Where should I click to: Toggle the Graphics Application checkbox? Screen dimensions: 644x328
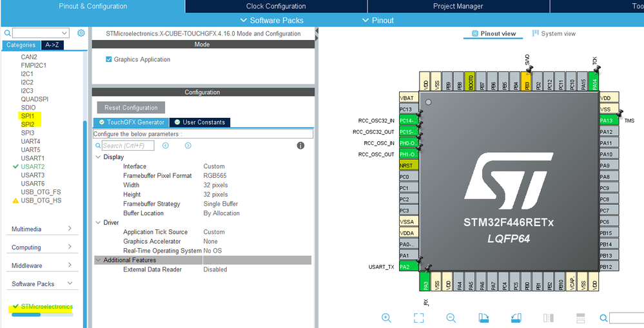[109, 59]
